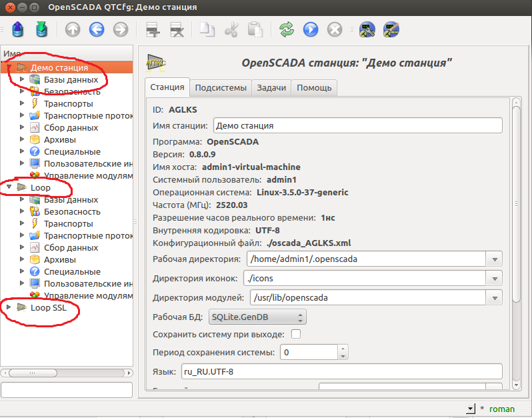Screen dimensions: 532x418
Task: Click the add item toolbar icon
Action: pos(153,30)
